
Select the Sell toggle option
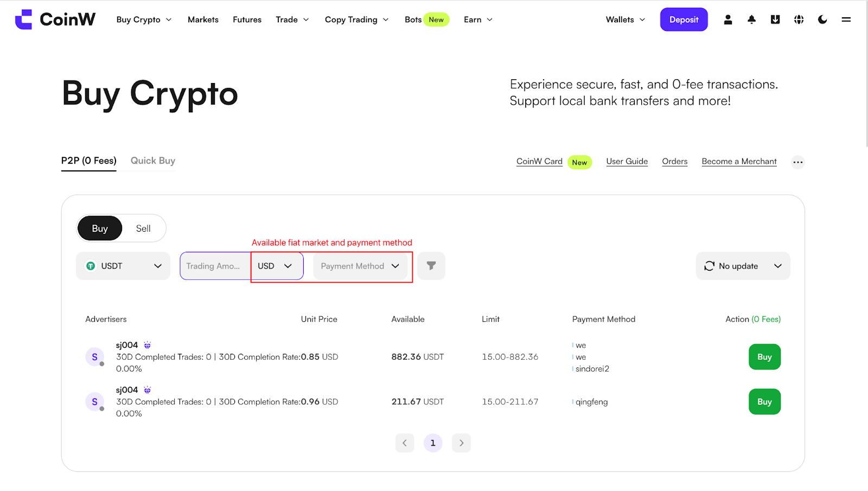pos(143,228)
